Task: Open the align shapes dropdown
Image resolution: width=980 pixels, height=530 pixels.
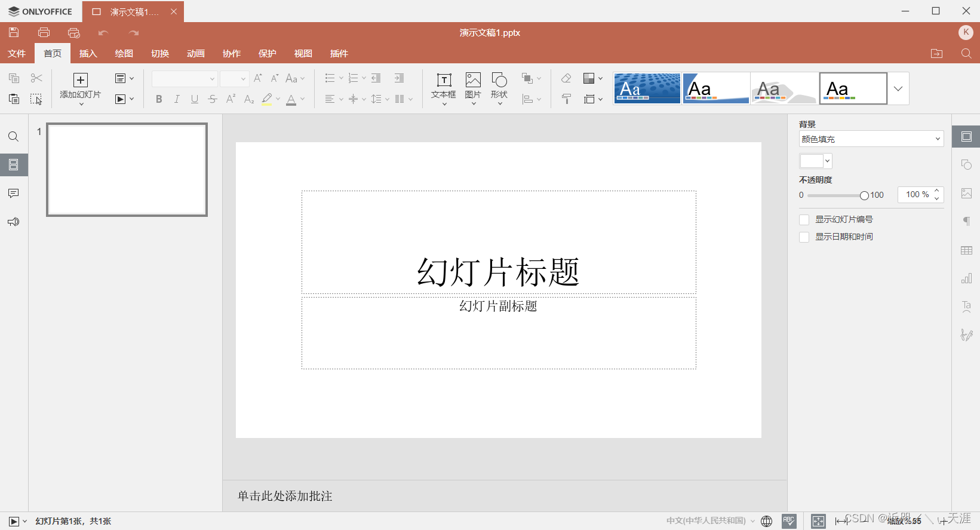Action: (x=531, y=99)
